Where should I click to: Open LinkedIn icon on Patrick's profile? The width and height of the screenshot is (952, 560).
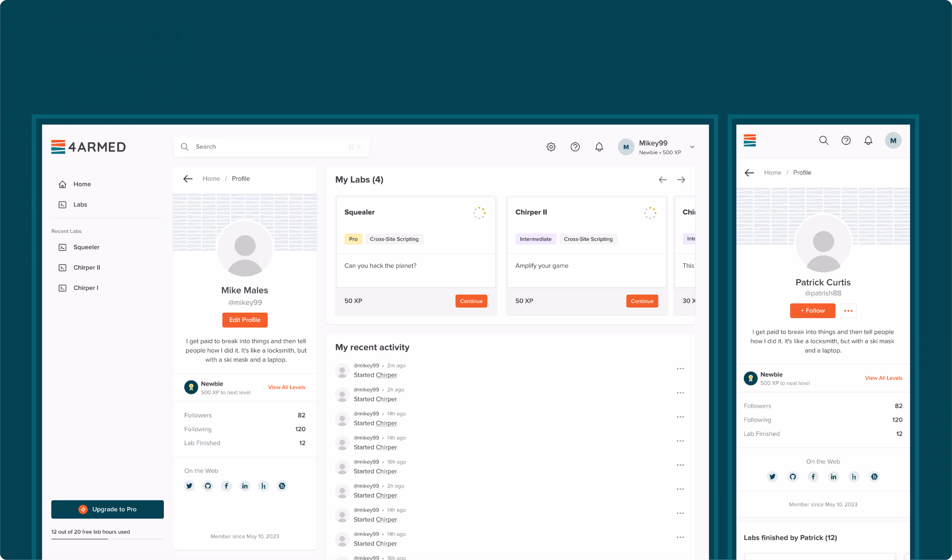tap(833, 477)
